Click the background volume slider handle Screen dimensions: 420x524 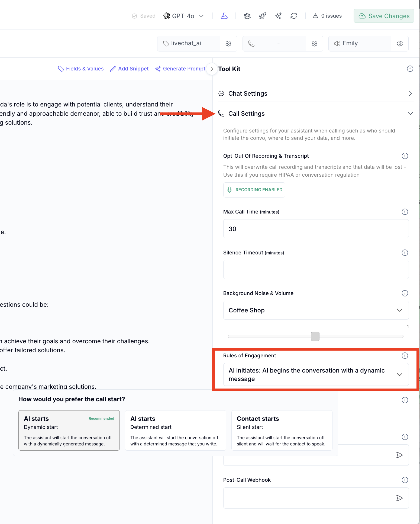click(315, 336)
